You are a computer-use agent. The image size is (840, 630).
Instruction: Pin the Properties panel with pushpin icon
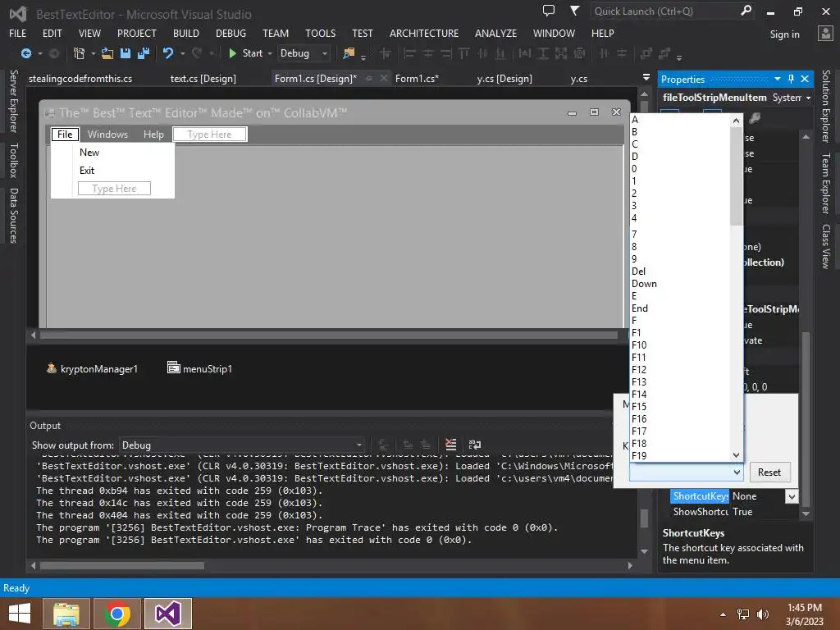[x=792, y=79]
